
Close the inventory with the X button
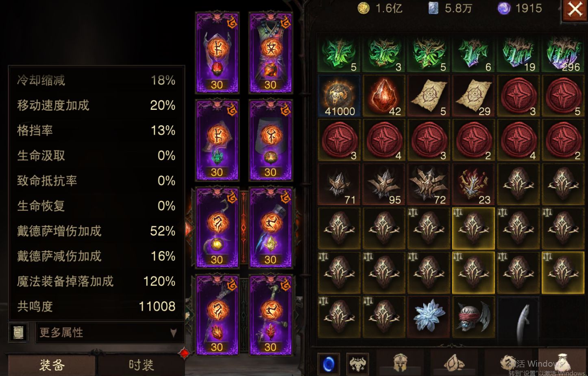point(575,9)
